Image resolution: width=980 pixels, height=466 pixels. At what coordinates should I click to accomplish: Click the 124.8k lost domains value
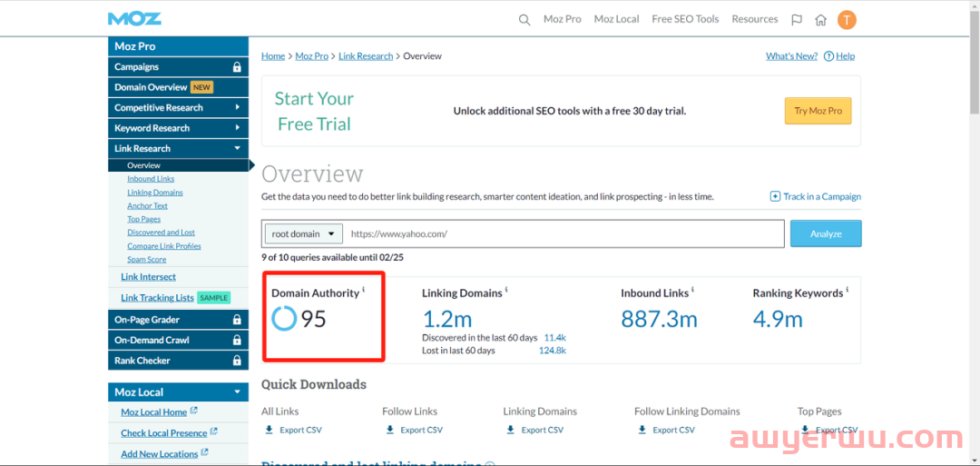point(553,351)
